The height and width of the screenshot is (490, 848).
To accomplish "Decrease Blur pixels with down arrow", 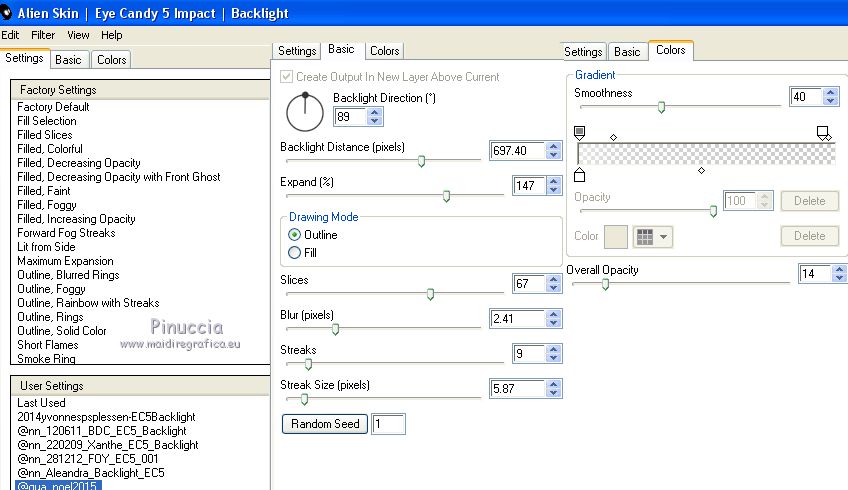I will pos(553,323).
